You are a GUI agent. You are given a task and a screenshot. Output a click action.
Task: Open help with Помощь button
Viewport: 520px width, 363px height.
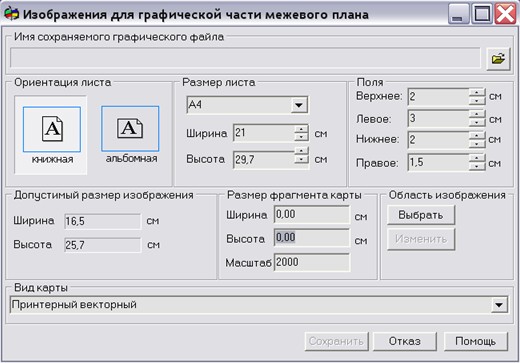476,341
